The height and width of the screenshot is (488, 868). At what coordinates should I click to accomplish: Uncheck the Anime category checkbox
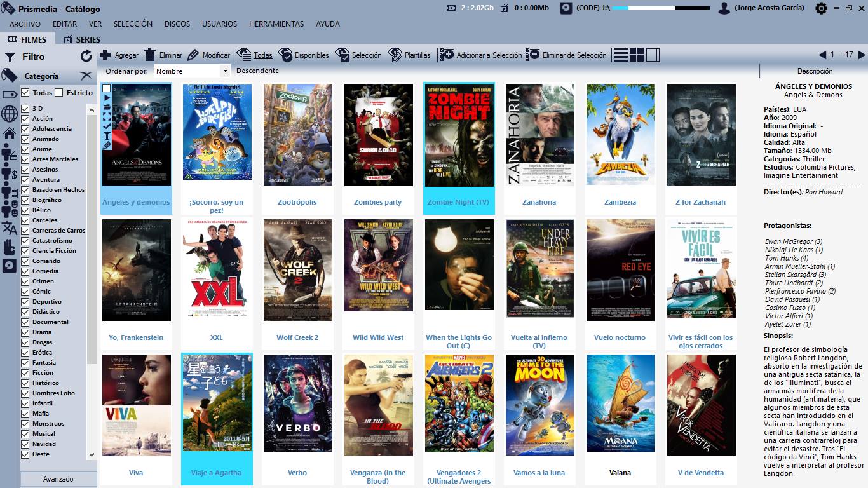pyautogui.click(x=25, y=149)
